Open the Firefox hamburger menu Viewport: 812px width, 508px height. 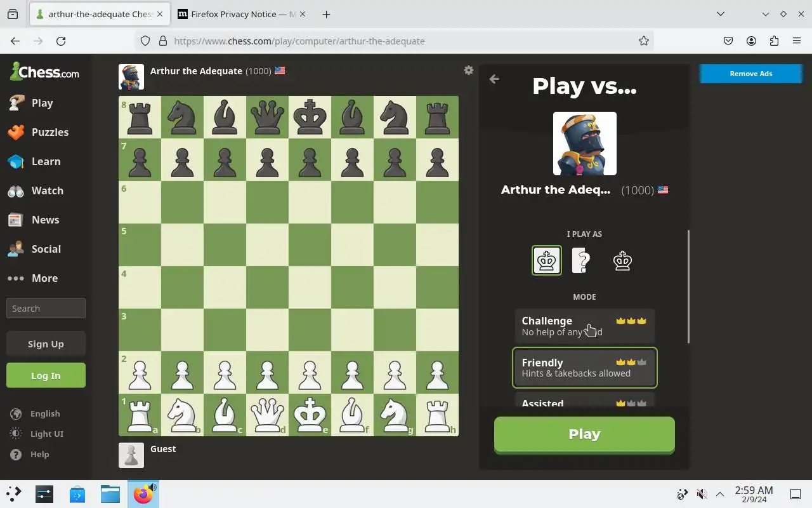797,41
